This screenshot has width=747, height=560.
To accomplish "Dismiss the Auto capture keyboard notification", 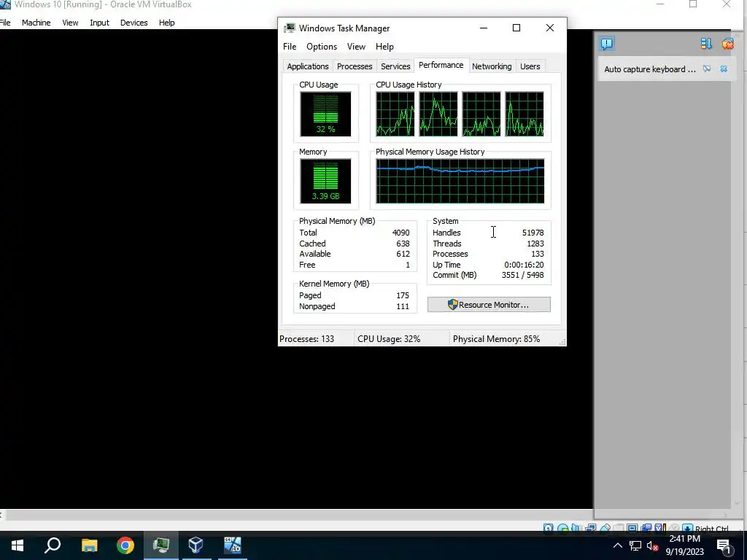I will point(724,69).
